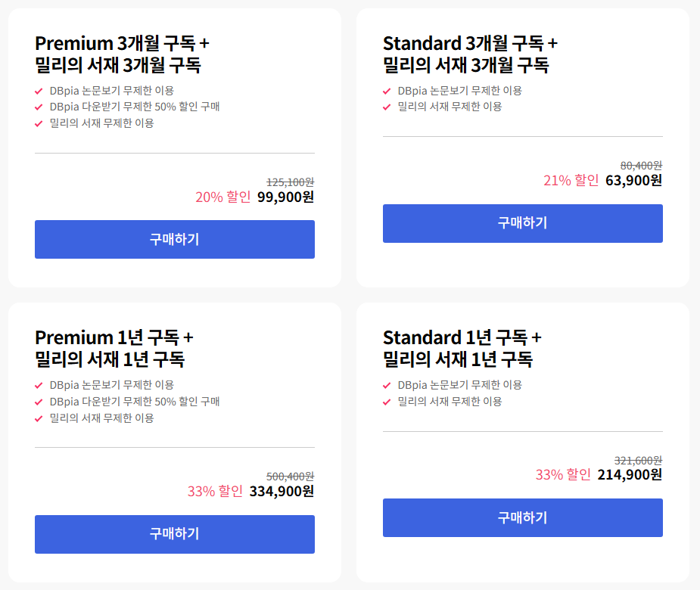Click the 21% 할인 discount label
This screenshot has height=590, width=700.
point(571,181)
